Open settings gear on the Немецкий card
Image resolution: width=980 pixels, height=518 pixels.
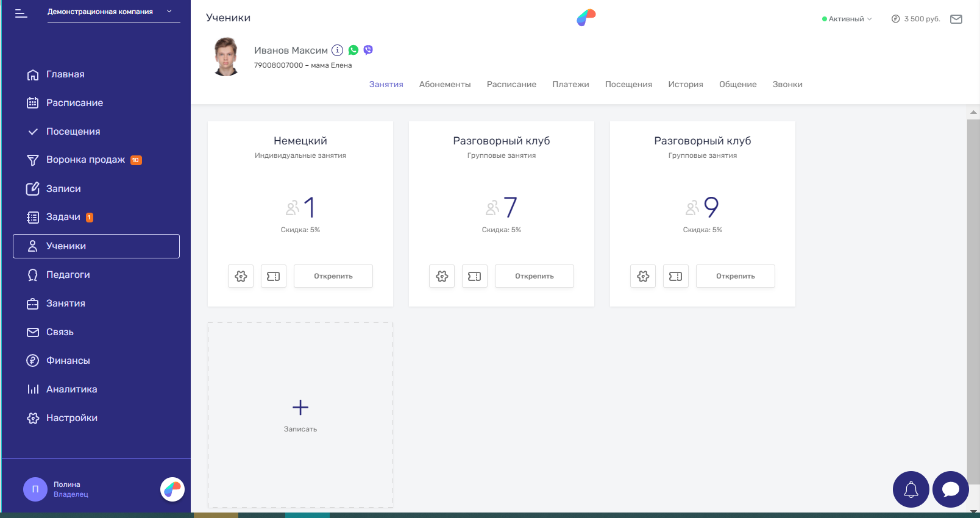(241, 276)
